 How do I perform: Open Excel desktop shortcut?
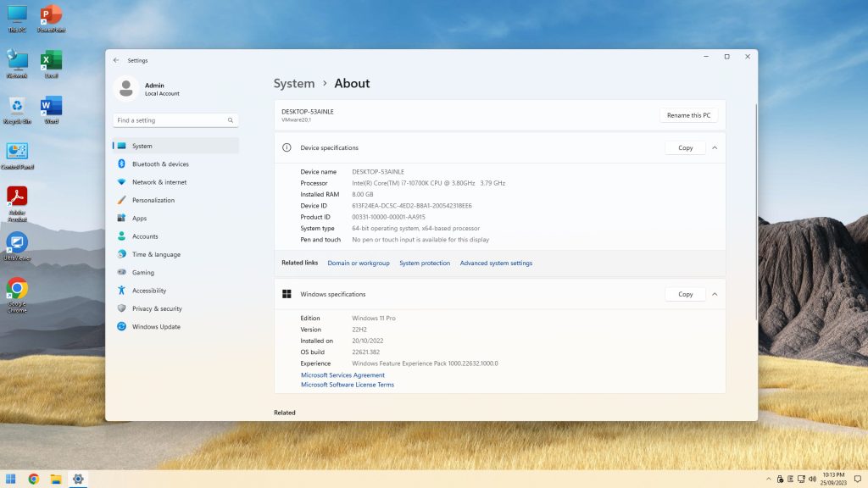pyautogui.click(x=51, y=64)
